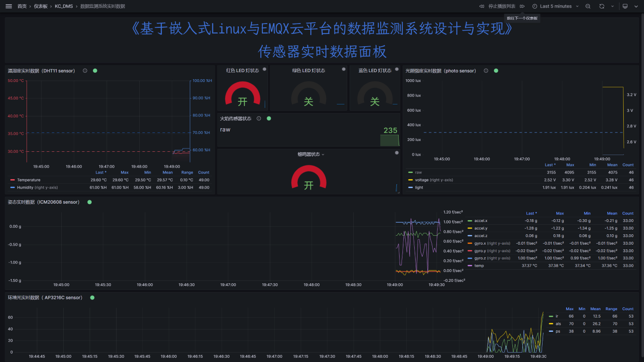
Task: Click the 停止播放列表 stop playlist button
Action: pyautogui.click(x=502, y=6)
